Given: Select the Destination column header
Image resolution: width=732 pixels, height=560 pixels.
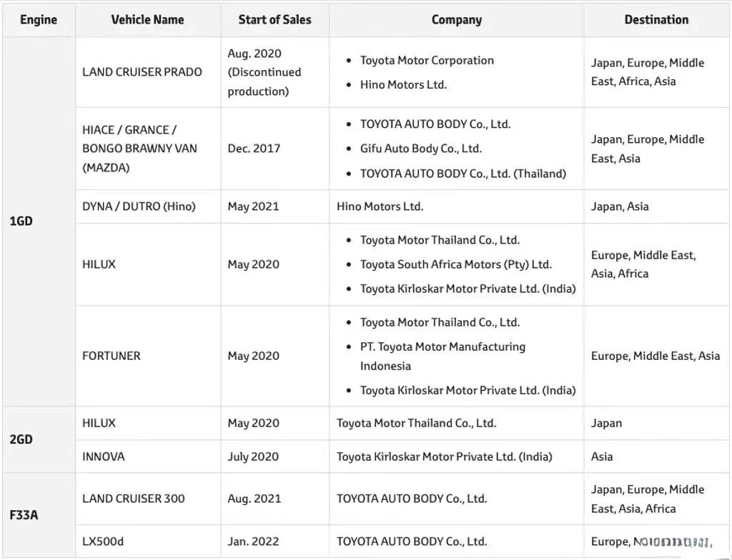Looking at the screenshot, I should (x=656, y=19).
